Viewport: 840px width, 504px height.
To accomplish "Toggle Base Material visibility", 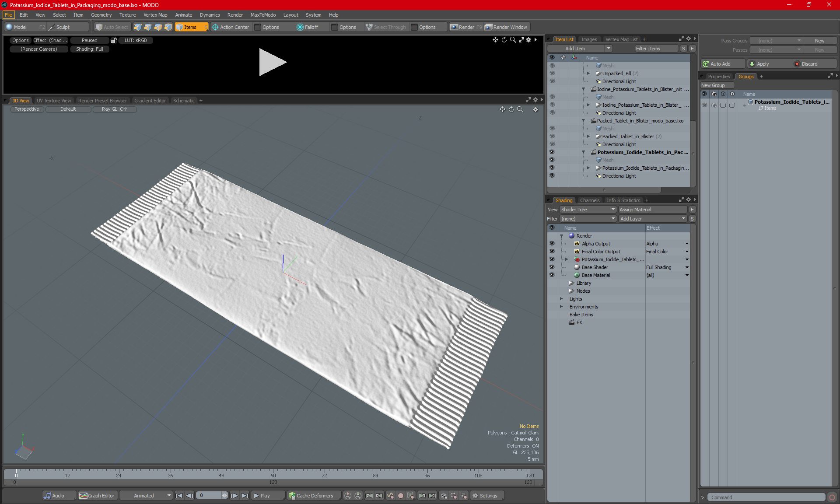I will (552, 275).
